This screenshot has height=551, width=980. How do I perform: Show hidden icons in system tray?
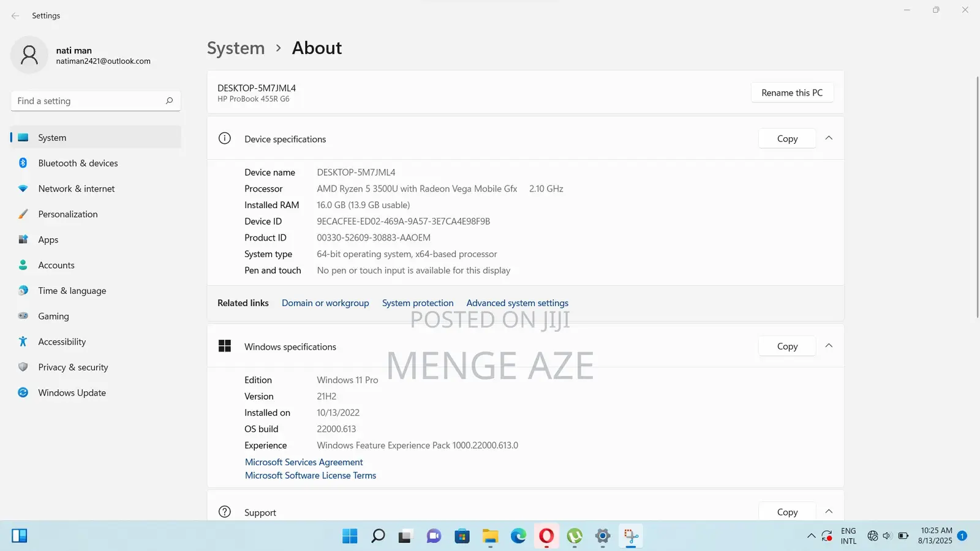[x=811, y=536]
